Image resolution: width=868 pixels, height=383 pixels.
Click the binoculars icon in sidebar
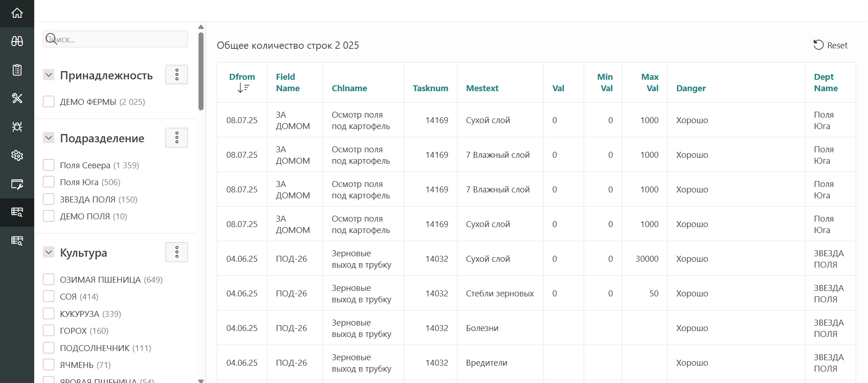coord(17,41)
